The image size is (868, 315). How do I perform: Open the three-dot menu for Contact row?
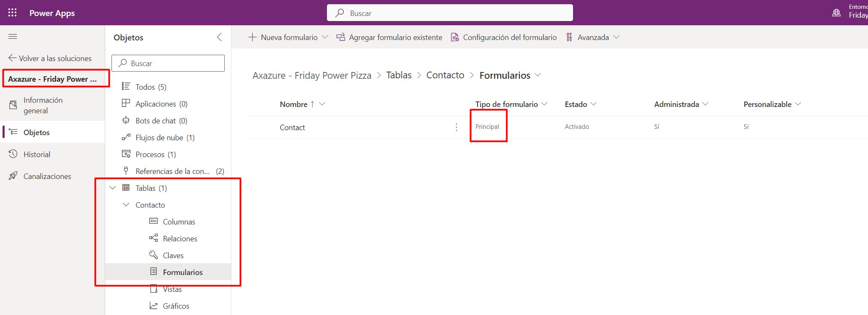tap(457, 127)
